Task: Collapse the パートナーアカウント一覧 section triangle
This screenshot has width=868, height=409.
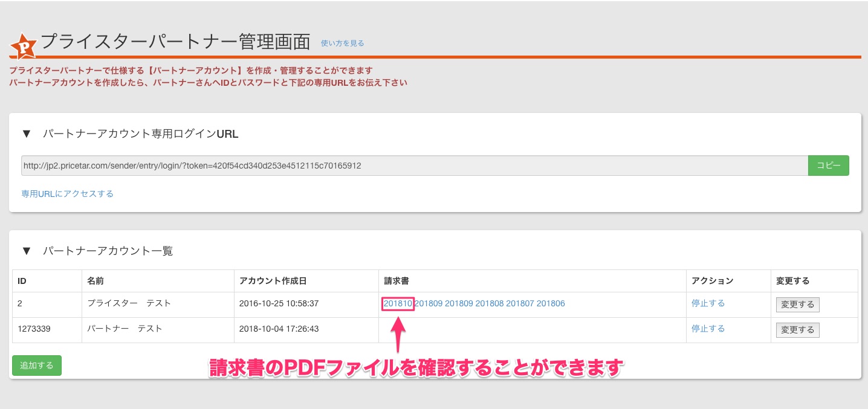Action: (x=27, y=251)
